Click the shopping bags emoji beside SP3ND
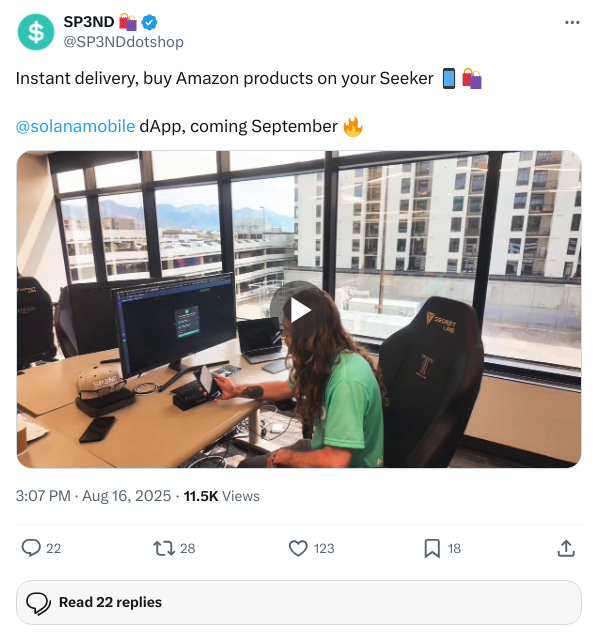Viewport: 598px width, 633px height. pos(128,22)
